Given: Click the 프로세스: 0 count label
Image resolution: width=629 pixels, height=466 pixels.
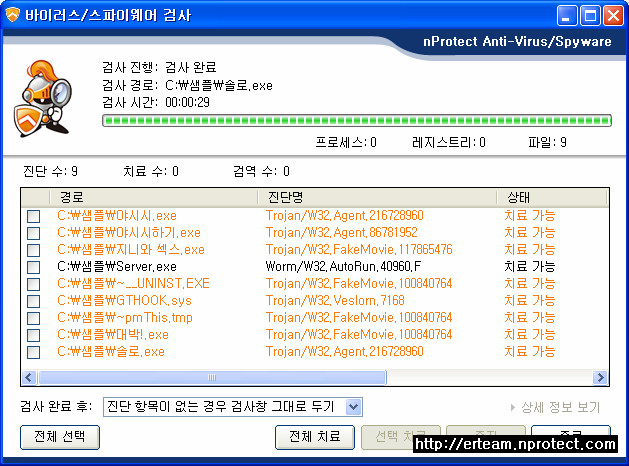Looking at the screenshot, I should tap(346, 142).
